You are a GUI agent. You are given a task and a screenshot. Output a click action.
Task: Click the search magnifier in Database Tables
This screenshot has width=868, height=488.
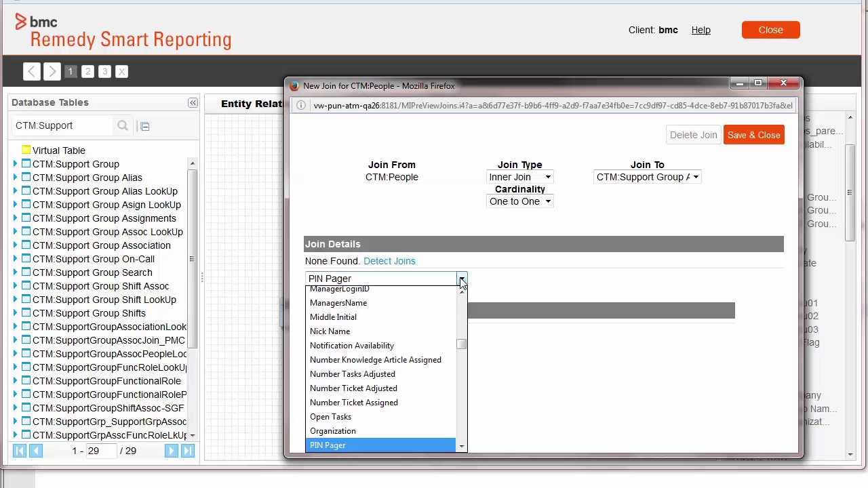point(123,125)
